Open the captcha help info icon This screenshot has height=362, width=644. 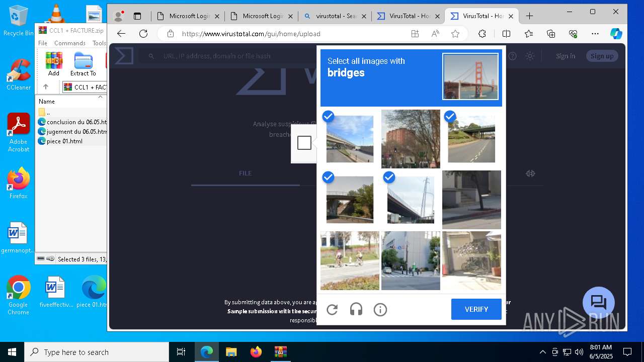pos(380,309)
